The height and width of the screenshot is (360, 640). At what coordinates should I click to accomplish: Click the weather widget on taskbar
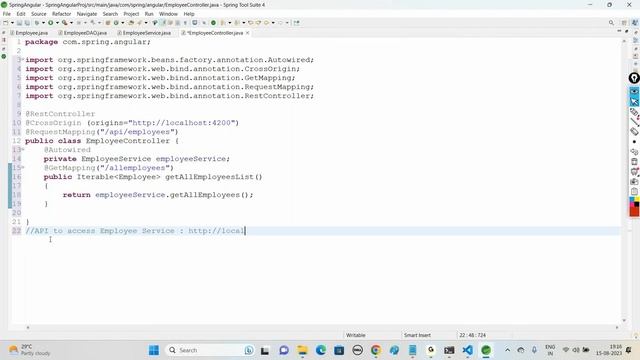coord(29,350)
